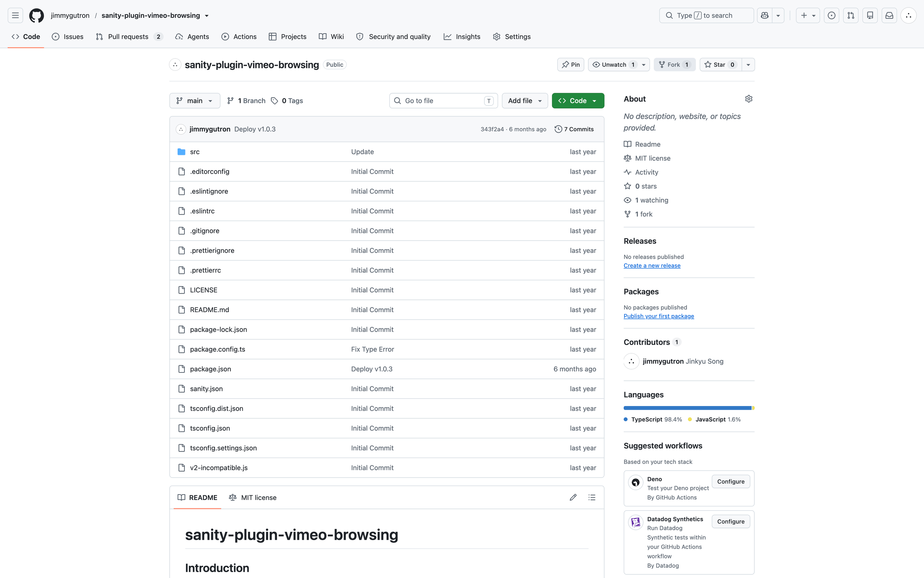The height and width of the screenshot is (578, 924).
Task: Click the Datadog Synthetics logo
Action: click(x=635, y=522)
